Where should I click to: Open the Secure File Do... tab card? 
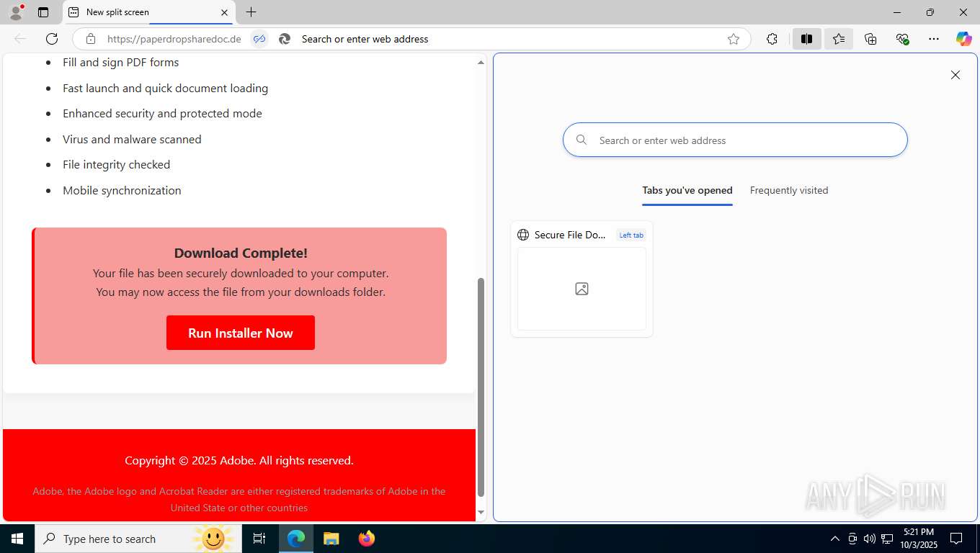[582, 279]
